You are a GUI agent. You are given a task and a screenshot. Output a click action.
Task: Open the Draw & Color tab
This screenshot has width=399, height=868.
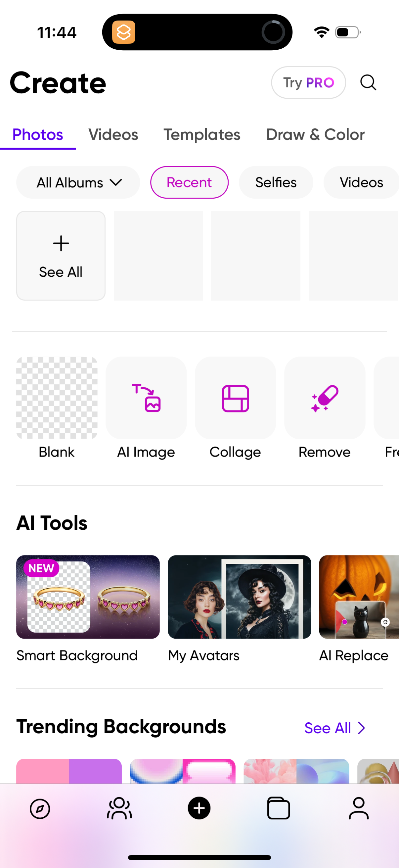click(x=315, y=135)
